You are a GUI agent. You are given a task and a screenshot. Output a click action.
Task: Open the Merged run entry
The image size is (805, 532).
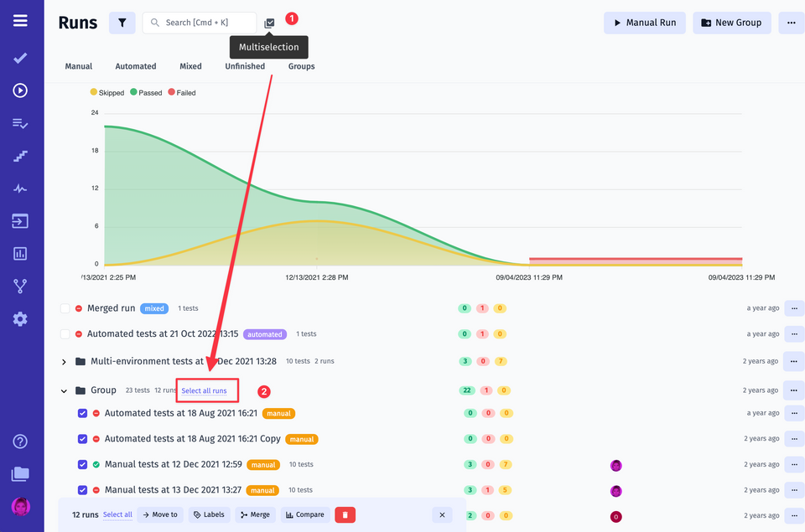tap(111, 307)
